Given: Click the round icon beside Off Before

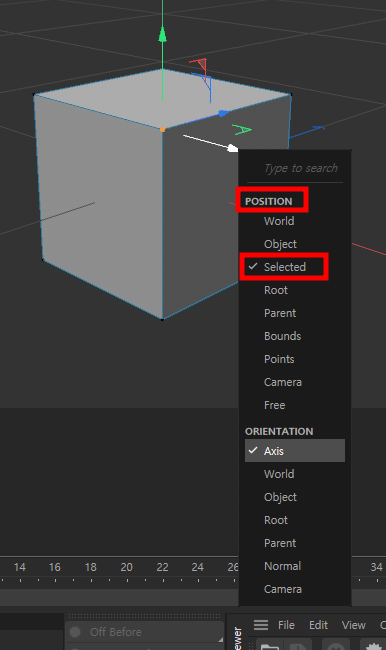Looking at the screenshot, I should (75, 632).
